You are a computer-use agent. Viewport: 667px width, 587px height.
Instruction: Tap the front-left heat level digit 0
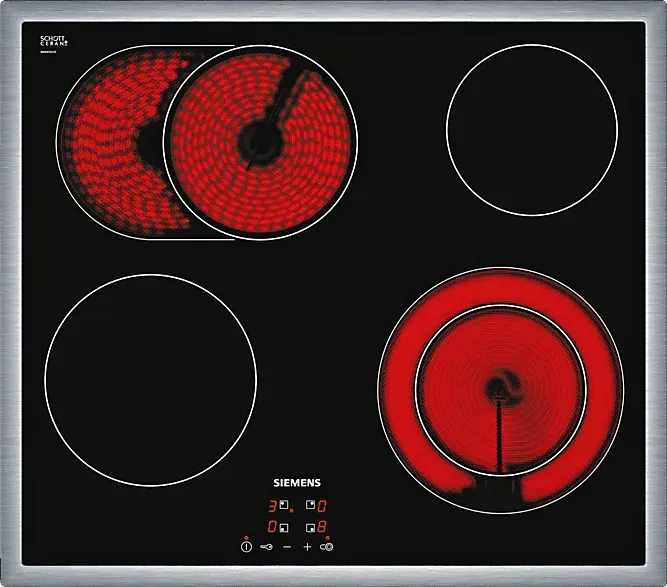pyautogui.click(x=271, y=526)
